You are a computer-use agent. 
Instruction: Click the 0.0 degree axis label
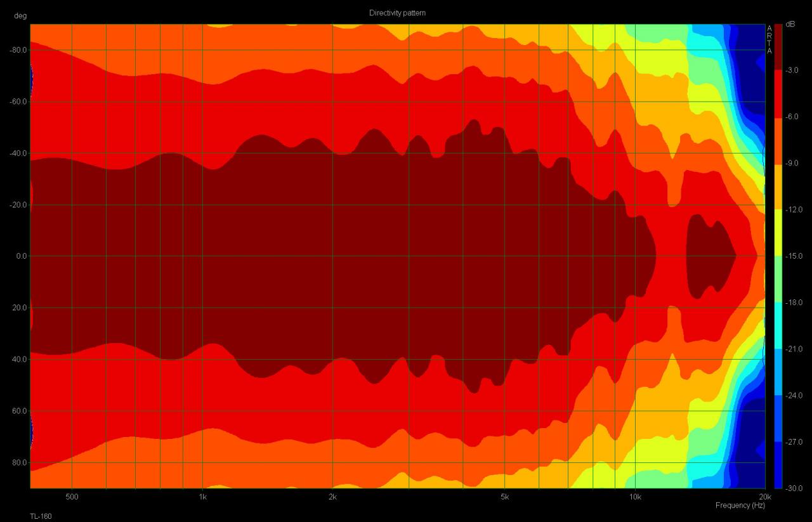[21, 256]
